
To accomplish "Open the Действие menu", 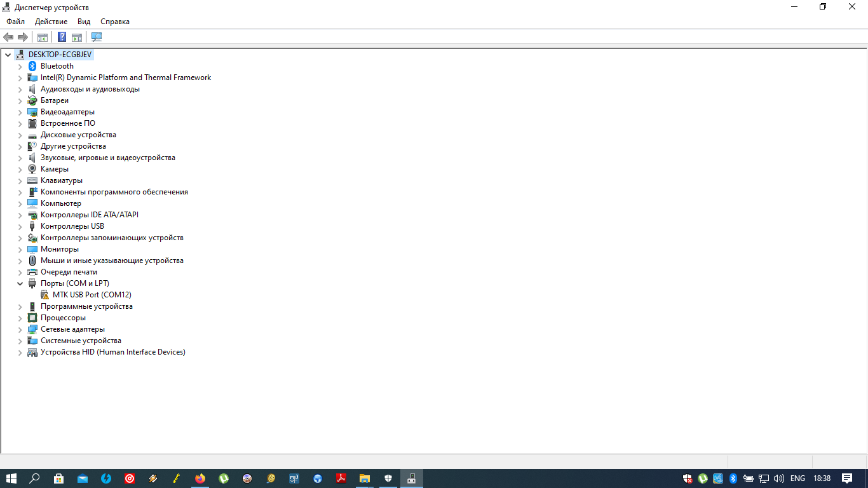I will [51, 22].
